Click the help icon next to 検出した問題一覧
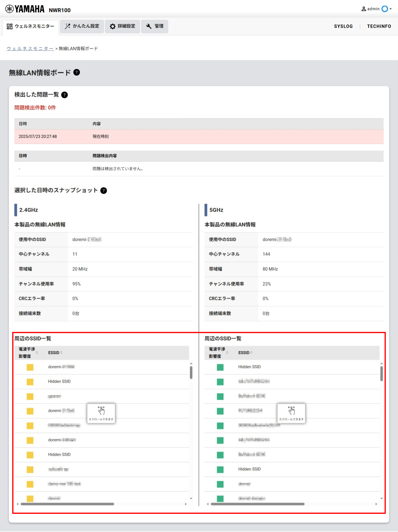This screenshot has height=532, width=398. [x=64, y=95]
